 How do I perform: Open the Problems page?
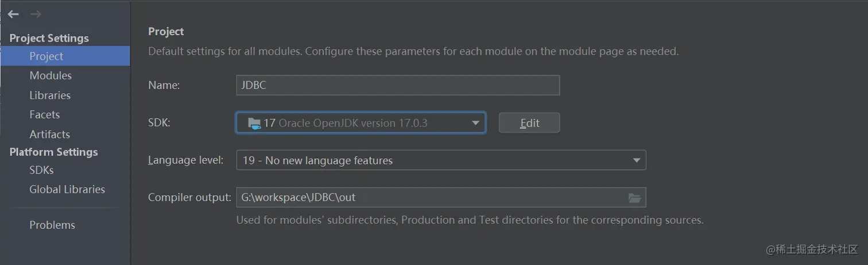[x=52, y=225]
